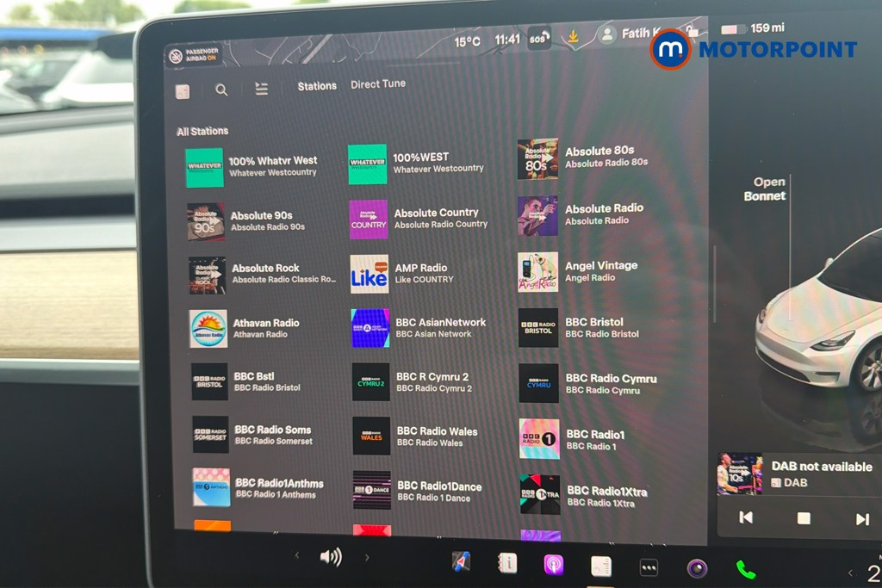The width and height of the screenshot is (882, 588).
Task: Tune to BBC Radio Soms
Action: coord(253,435)
